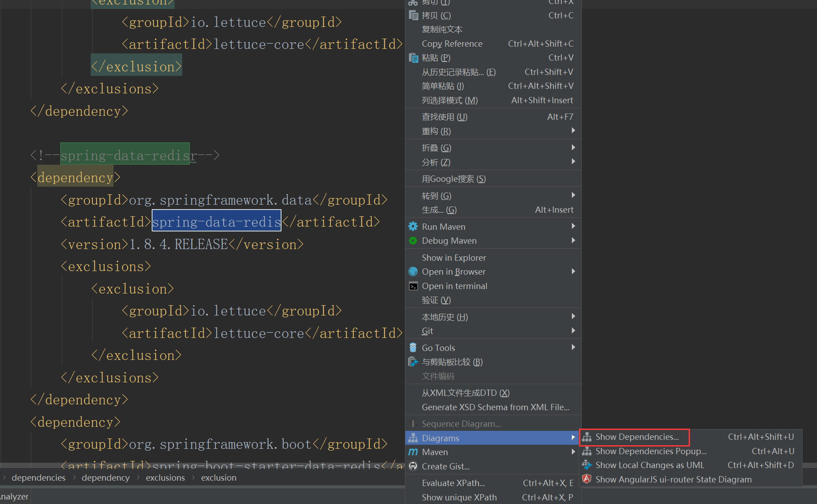Select Copy Reference menu entry
Image resolution: width=817 pixels, height=504 pixels.
[493, 44]
